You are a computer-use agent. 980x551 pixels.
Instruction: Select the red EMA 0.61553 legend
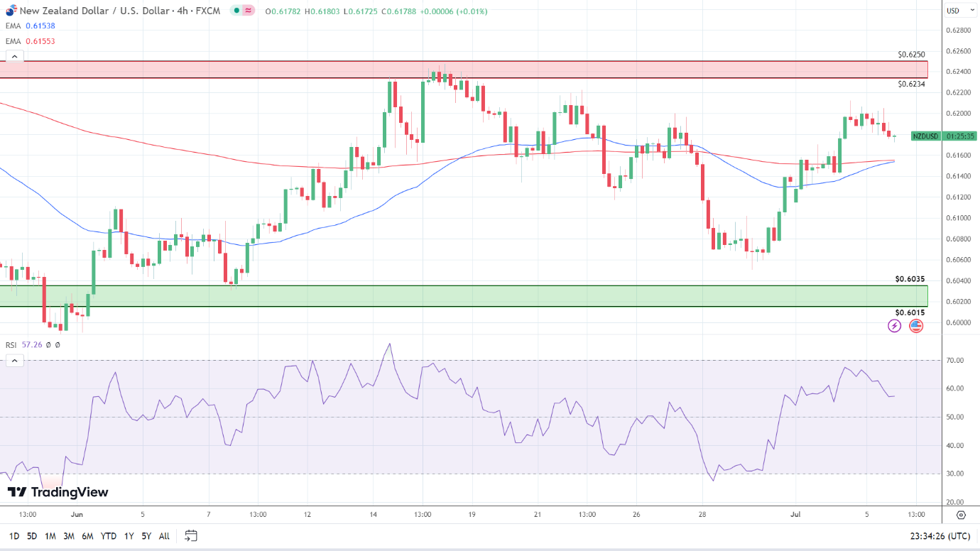(30, 41)
